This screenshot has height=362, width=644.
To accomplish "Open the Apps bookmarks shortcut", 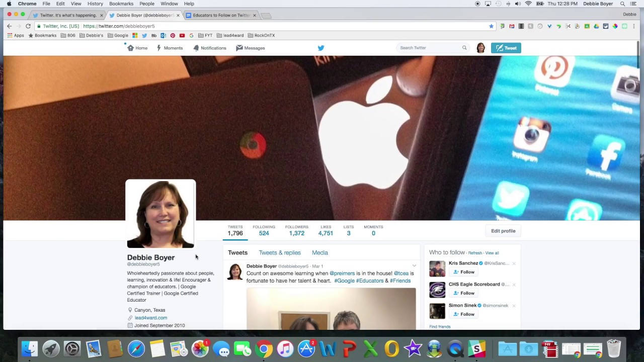I will pyautogui.click(x=16, y=36).
